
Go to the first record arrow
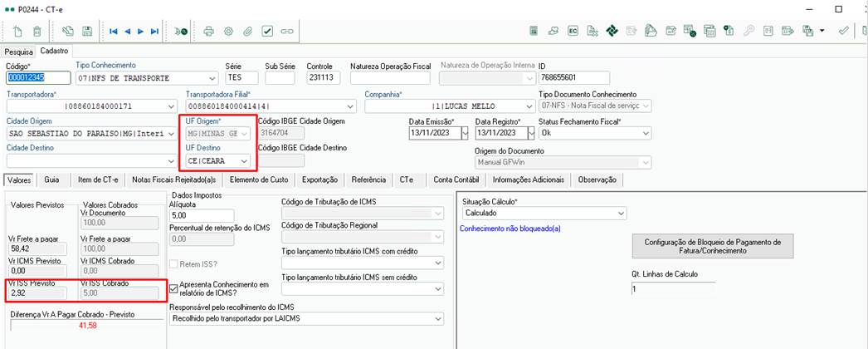tap(114, 32)
